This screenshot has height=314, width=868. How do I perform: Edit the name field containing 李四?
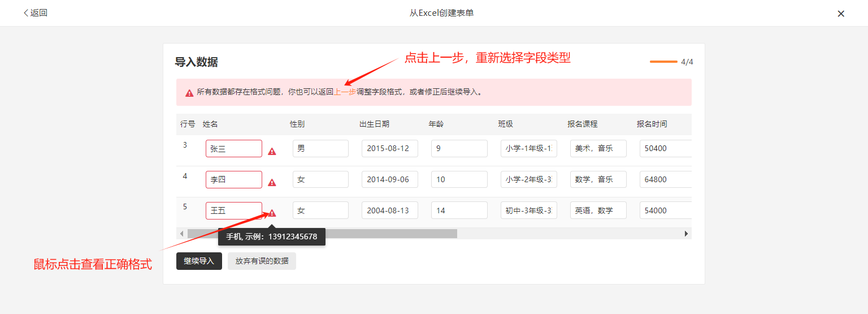234,179
